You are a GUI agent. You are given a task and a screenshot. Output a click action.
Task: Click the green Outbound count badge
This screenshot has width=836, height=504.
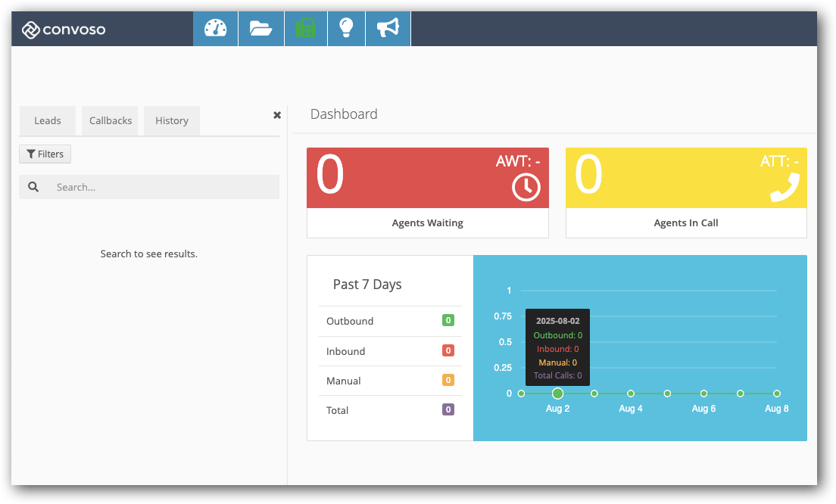[448, 321]
